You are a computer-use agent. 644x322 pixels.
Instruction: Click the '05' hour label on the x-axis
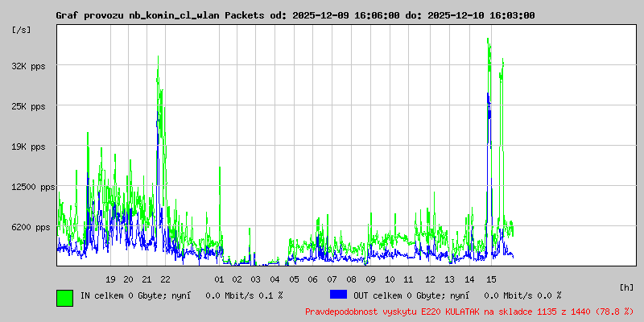pyautogui.click(x=294, y=279)
